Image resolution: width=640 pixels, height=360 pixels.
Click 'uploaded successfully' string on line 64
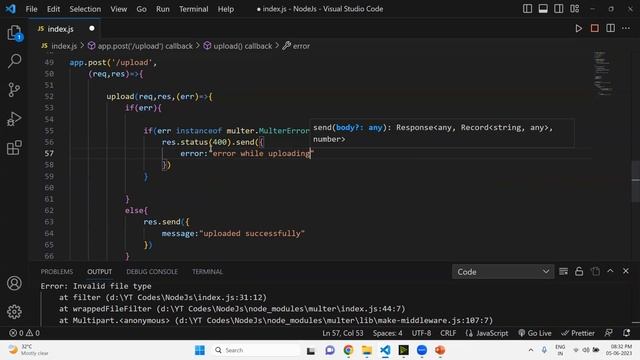(x=252, y=233)
